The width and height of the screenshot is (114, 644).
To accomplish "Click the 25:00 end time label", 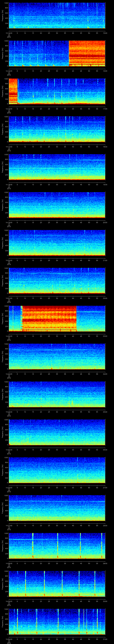I will [105, 412].
